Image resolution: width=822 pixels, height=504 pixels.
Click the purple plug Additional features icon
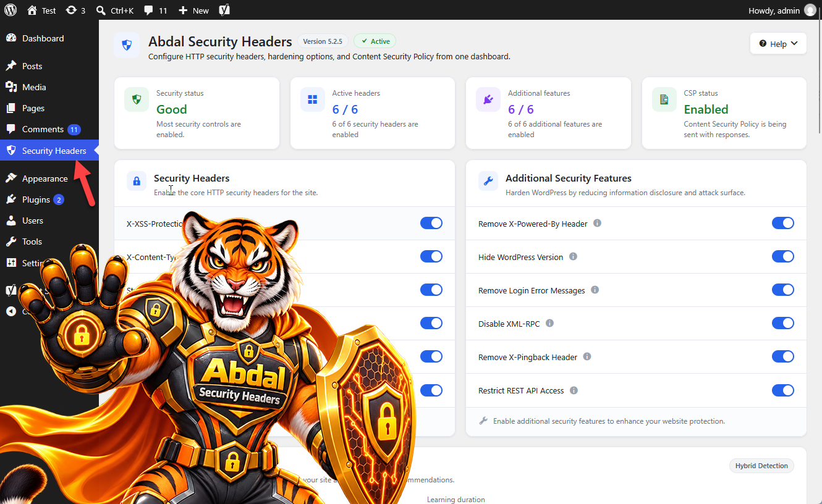point(488,99)
